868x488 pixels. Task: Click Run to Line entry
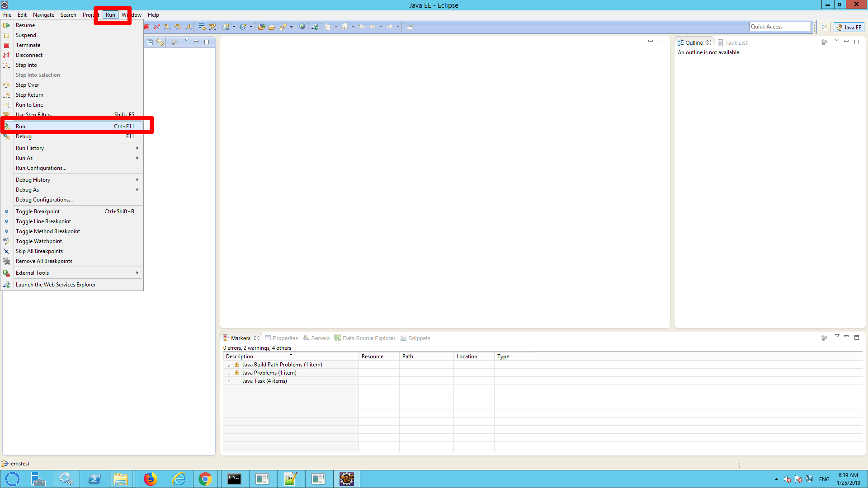(x=72, y=105)
